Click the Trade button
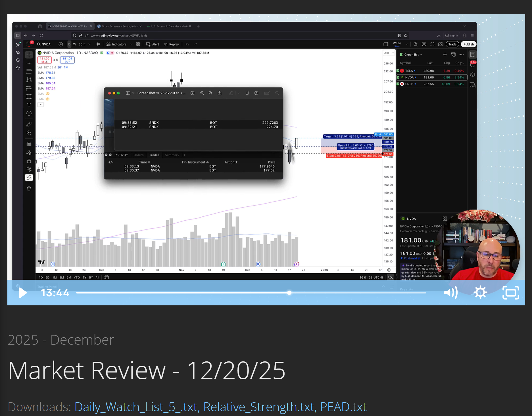 452,44
